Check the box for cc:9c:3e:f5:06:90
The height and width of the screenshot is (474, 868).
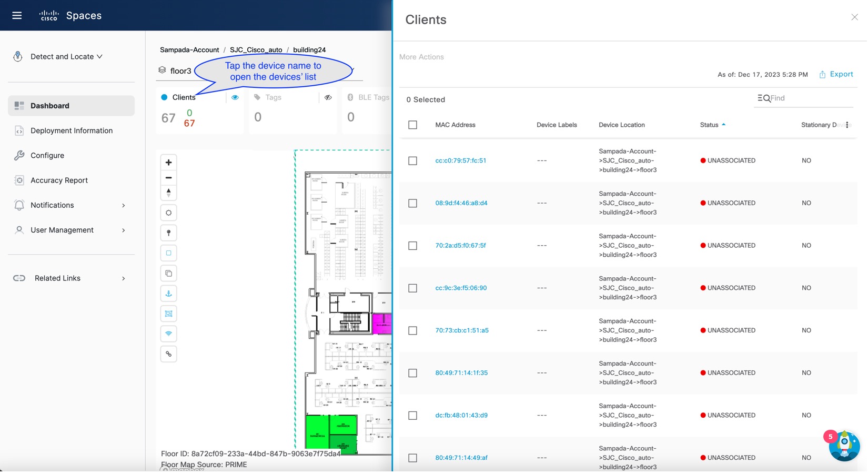413,288
